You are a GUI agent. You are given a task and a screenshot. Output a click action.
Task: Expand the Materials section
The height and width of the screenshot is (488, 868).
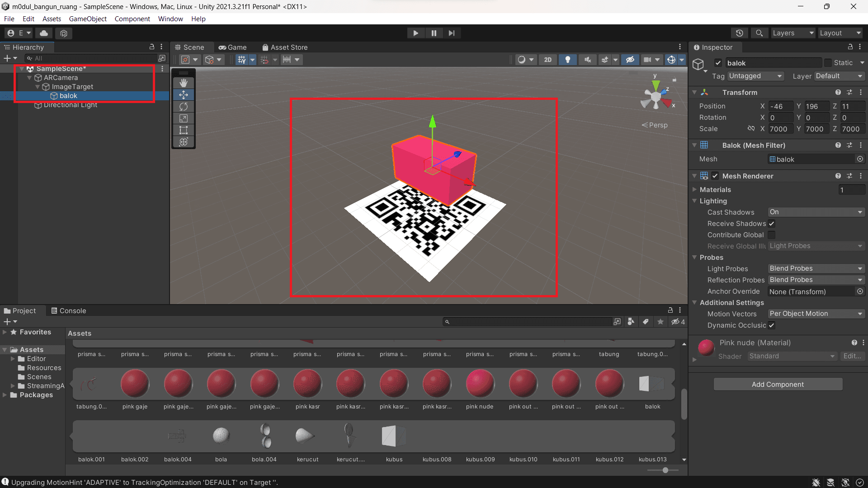[x=695, y=190]
